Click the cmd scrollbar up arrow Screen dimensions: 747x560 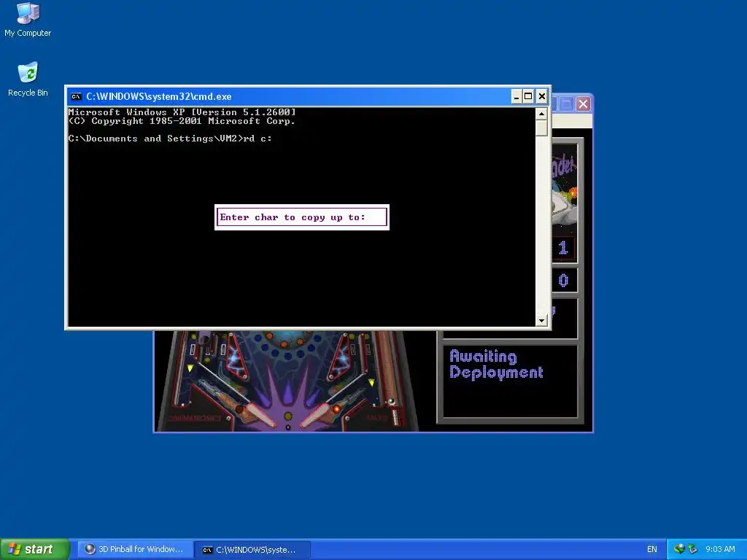[x=541, y=114]
